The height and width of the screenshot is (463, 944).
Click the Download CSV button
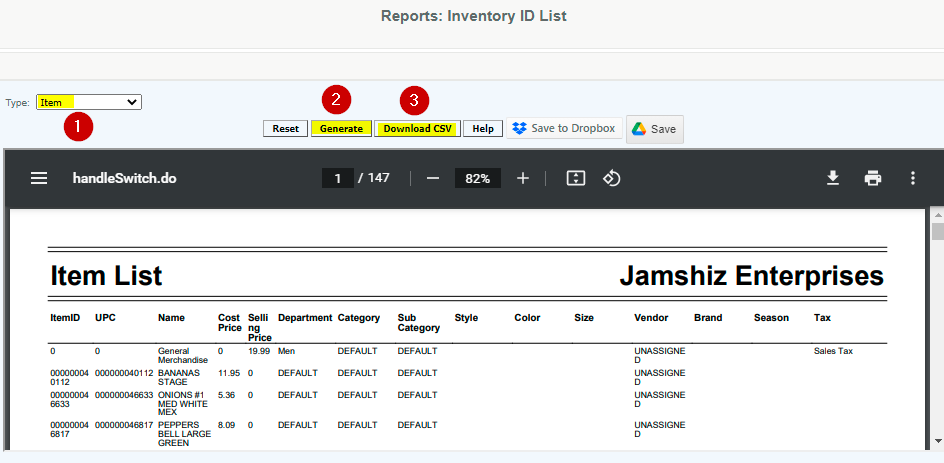[417, 129]
